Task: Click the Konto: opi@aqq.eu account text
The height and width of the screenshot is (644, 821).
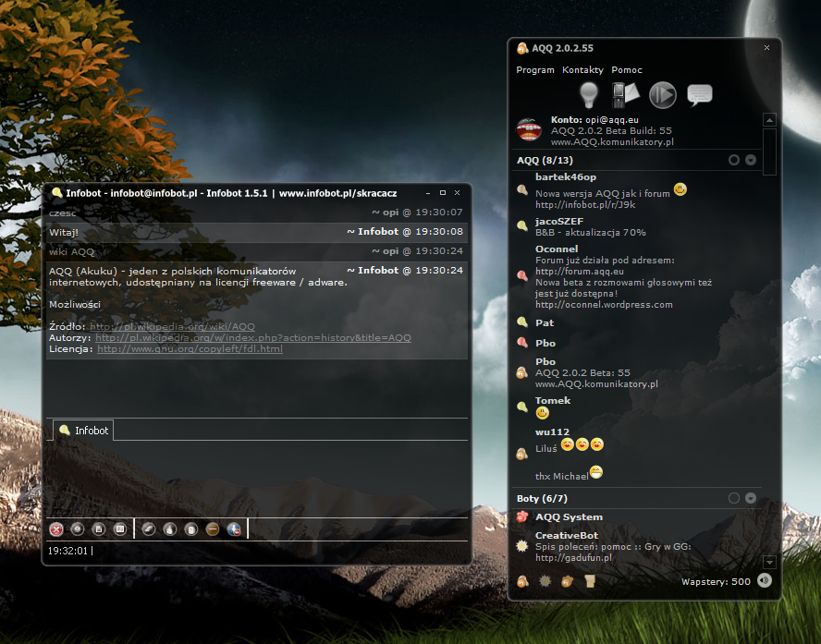Action: tap(594, 120)
